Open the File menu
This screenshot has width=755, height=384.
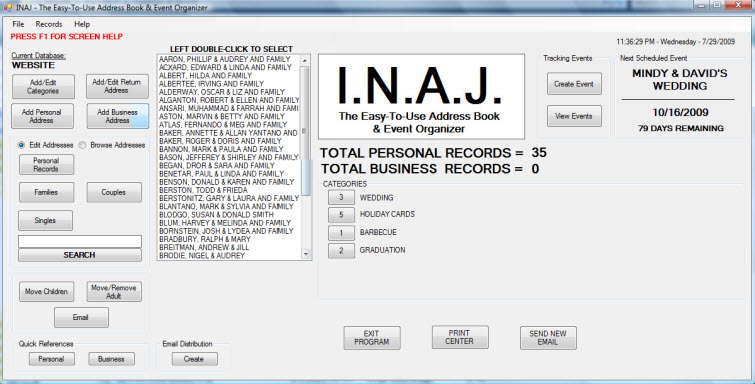18,24
